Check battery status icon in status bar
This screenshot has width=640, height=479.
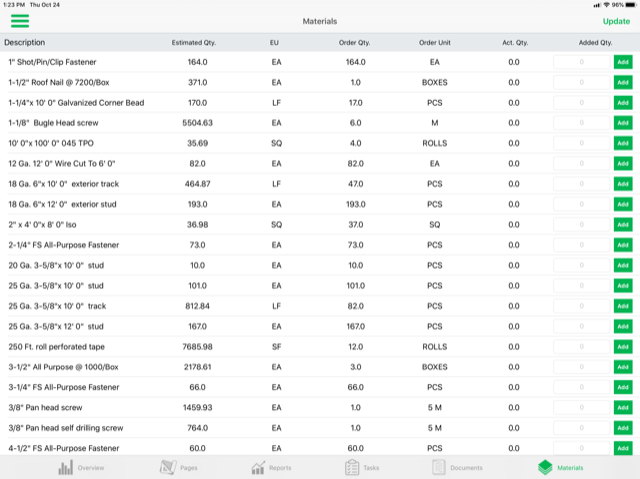click(631, 5)
